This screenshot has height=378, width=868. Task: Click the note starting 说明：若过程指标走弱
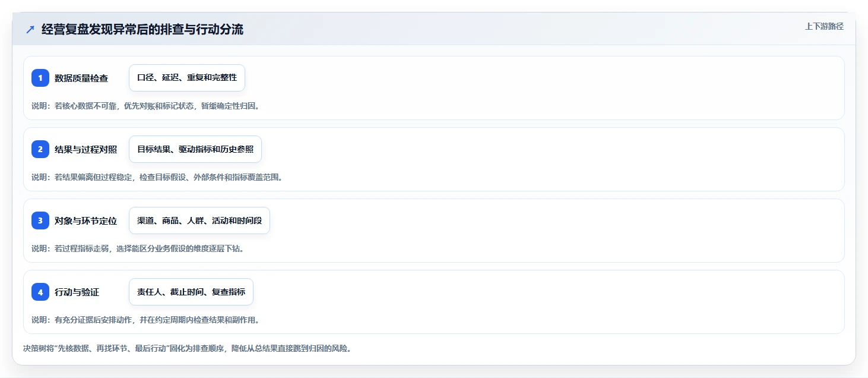(138, 248)
